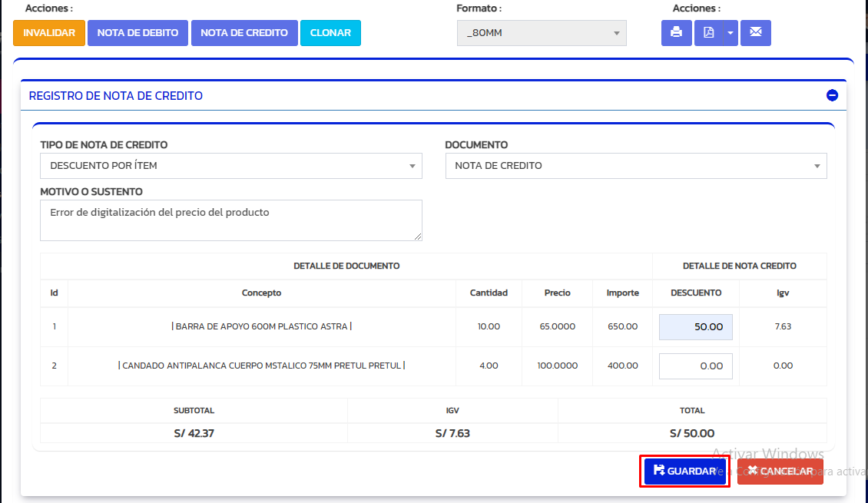Click the CANCELAR button

[x=780, y=472]
